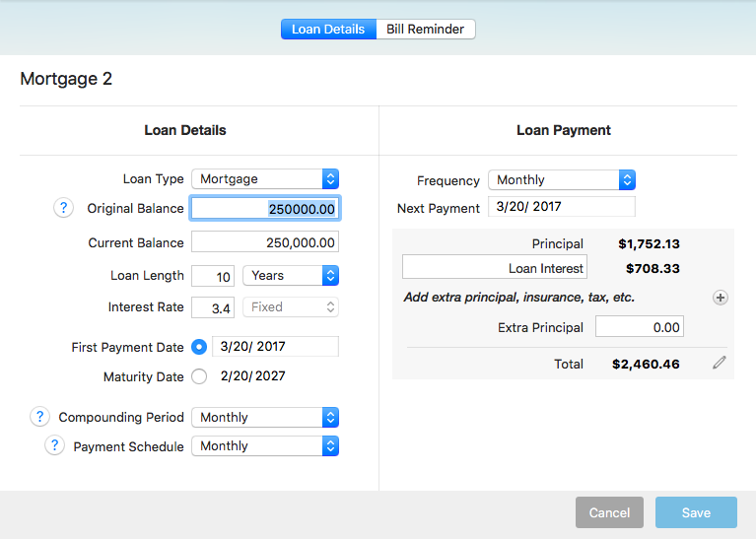Image resolution: width=756 pixels, height=539 pixels.
Task: Click plus icon to add extra payment item
Action: point(721,298)
